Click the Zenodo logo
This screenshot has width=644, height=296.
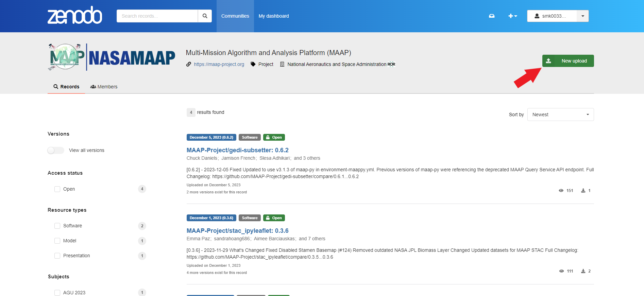coord(75,16)
